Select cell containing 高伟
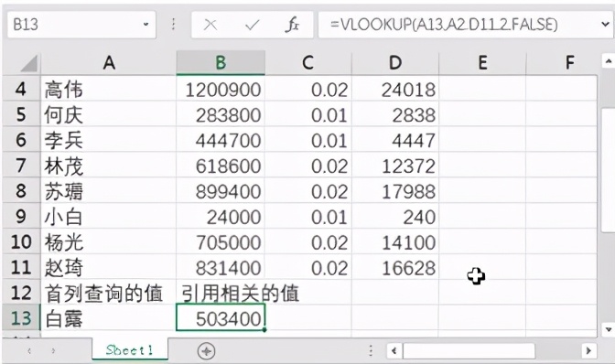The height and width of the screenshot is (364, 615). [109, 89]
